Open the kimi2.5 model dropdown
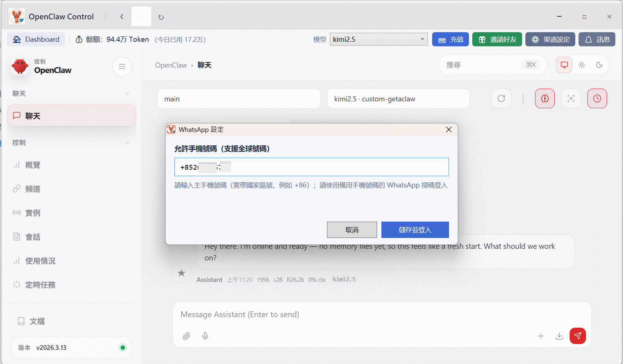This screenshot has height=364, width=623. coord(379,39)
